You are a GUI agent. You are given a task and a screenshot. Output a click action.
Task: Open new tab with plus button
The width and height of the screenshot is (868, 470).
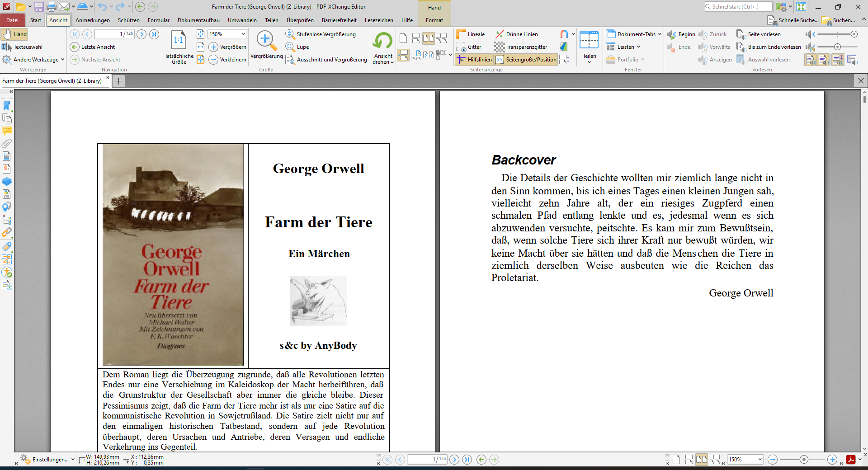click(118, 81)
